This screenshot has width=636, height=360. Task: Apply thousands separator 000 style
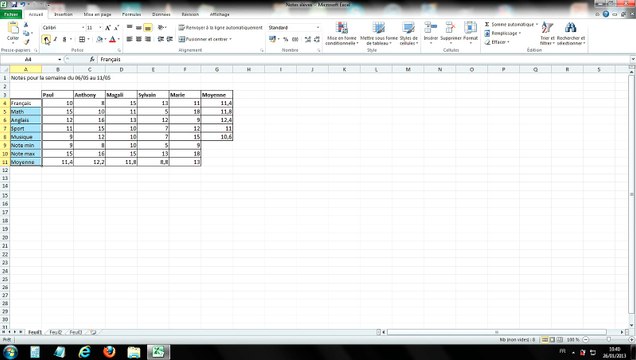point(295,39)
